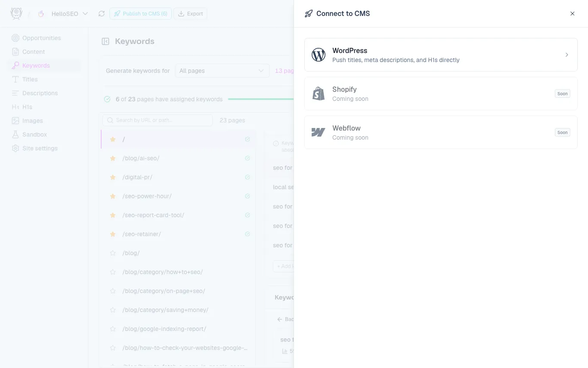The image size is (588, 368).
Task: Click the Webflow logo icon
Action: 319,132
